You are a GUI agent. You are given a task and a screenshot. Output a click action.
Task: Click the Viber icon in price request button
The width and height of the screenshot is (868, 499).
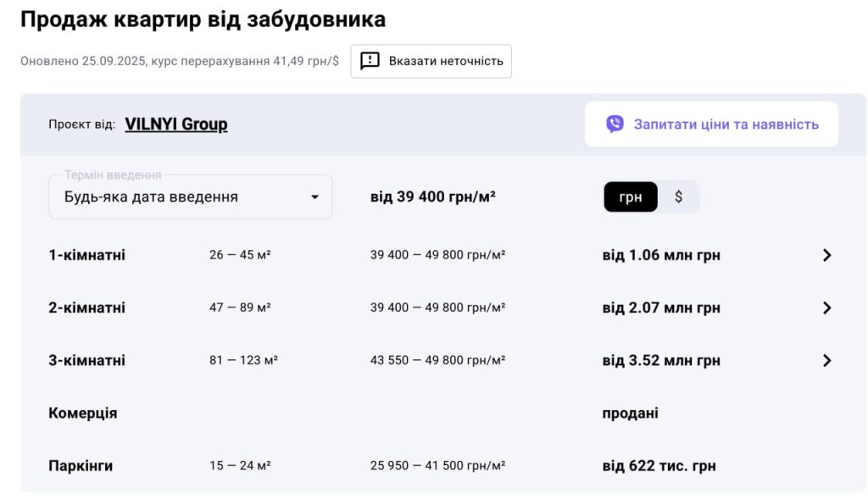click(615, 125)
